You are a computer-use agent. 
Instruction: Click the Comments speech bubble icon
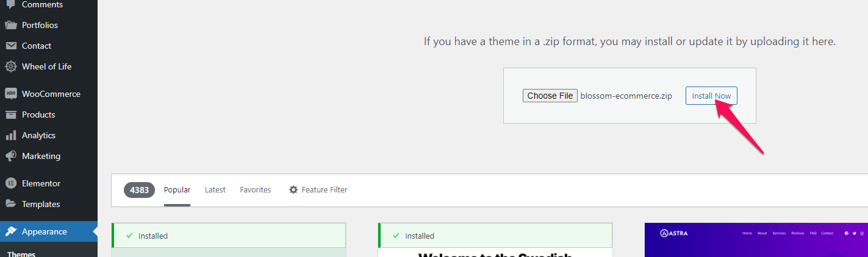coord(10,4)
